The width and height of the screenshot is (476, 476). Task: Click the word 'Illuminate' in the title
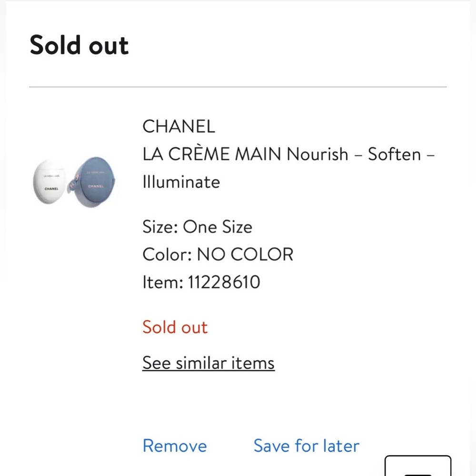pyautogui.click(x=181, y=182)
